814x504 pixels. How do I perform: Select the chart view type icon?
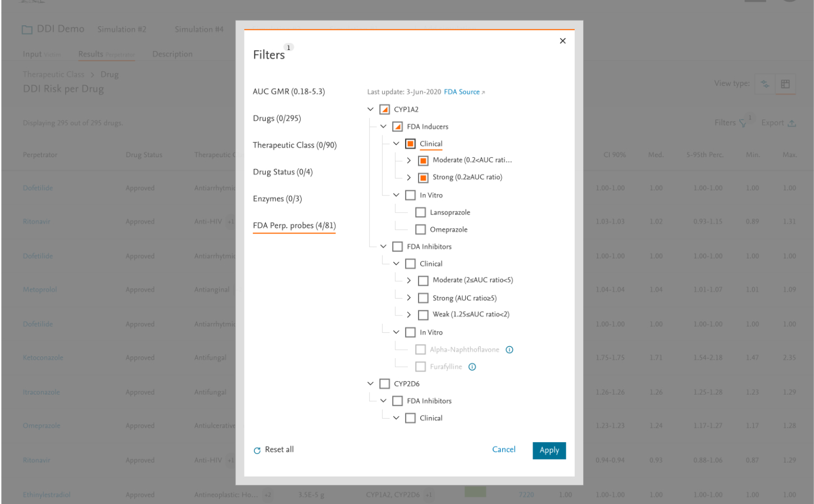coord(765,84)
